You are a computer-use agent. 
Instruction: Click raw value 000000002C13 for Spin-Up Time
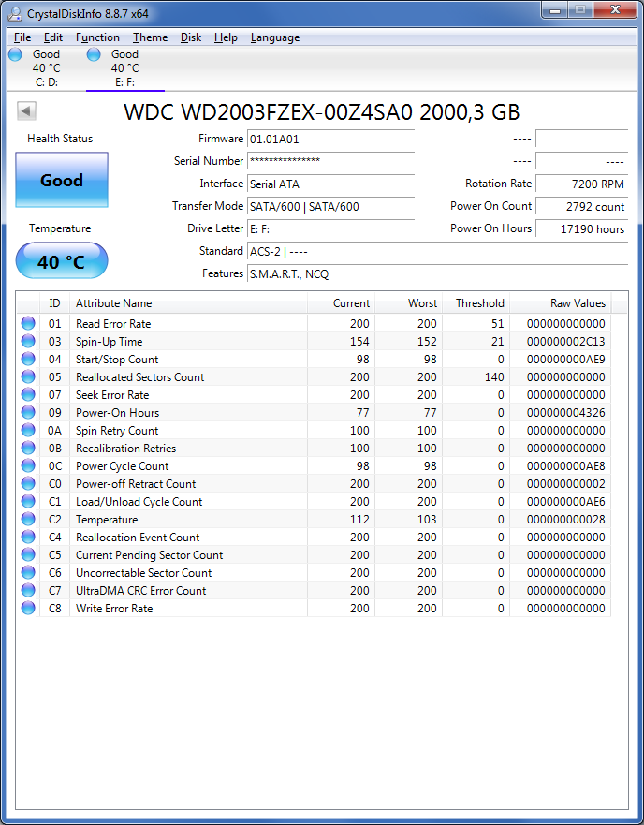pos(565,342)
